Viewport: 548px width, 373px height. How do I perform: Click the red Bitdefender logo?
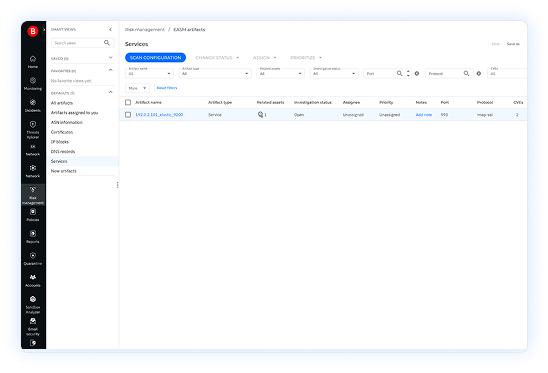(33, 31)
